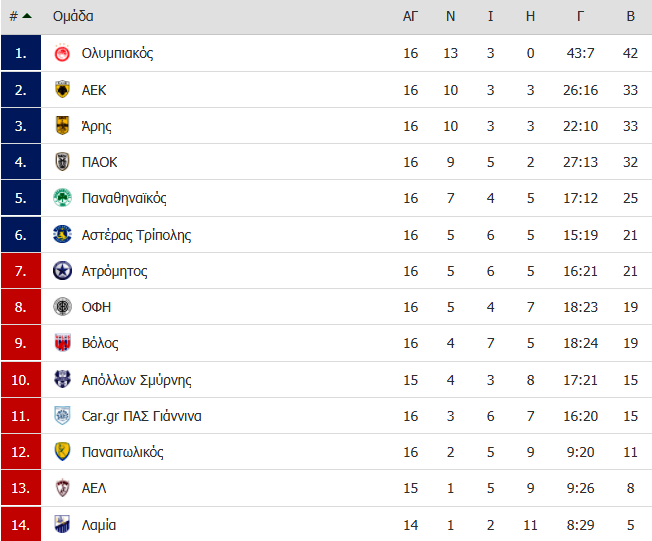Image resolution: width=652 pixels, height=541 pixels.
Task: Click the ΟΦΗ team crest
Action: pos(62,306)
